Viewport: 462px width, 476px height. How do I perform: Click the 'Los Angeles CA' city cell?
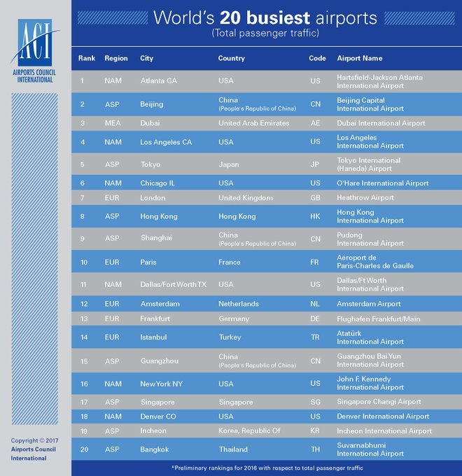(166, 142)
